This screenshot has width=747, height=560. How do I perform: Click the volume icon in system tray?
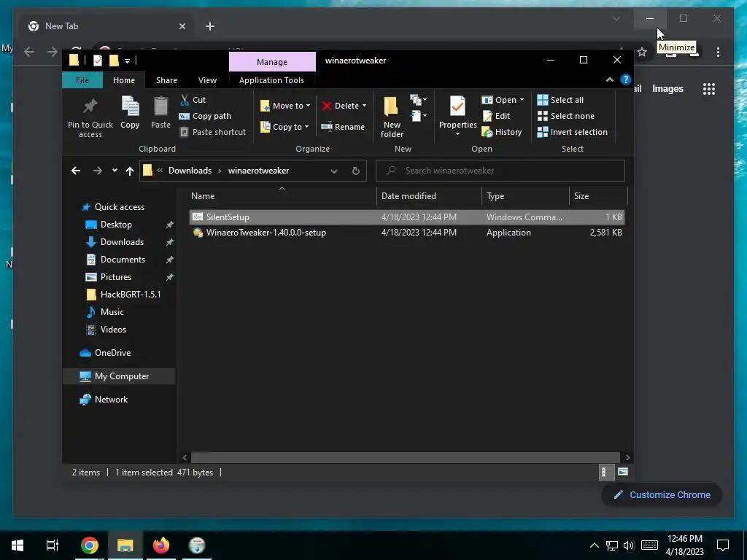629,545
